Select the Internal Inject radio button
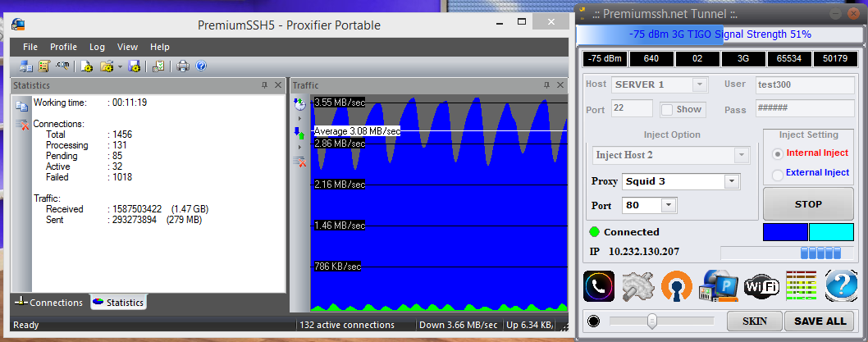Image resolution: width=868 pixels, height=342 pixels. click(778, 153)
